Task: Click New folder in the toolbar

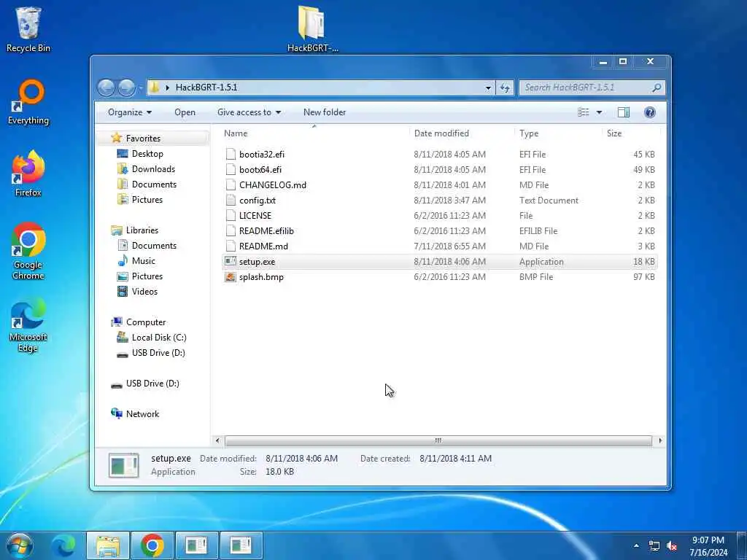Action: tap(325, 112)
